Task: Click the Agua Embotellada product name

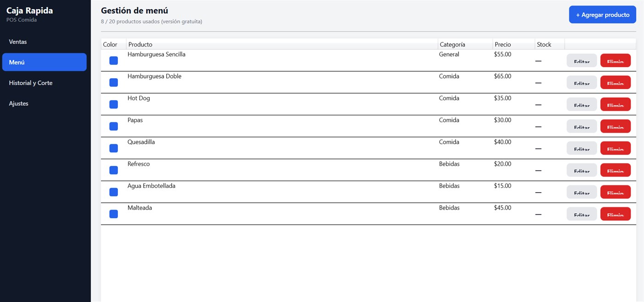Action: click(x=151, y=186)
